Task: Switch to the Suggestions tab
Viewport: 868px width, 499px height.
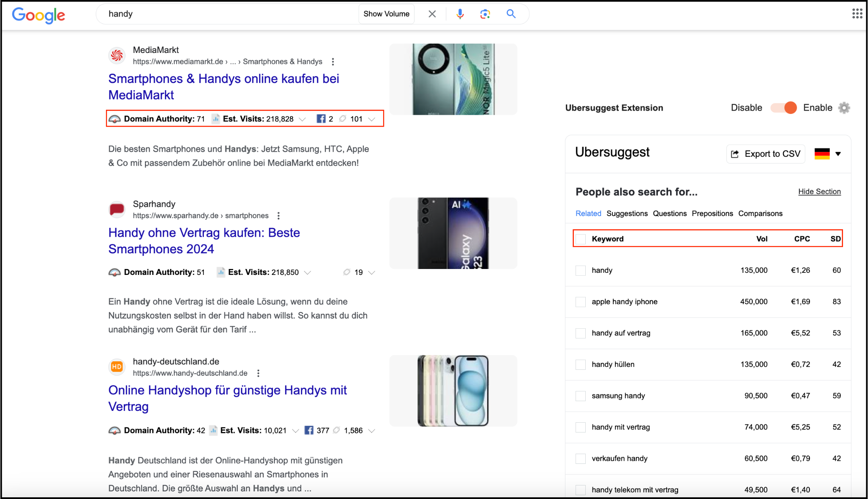Action: tap(627, 213)
